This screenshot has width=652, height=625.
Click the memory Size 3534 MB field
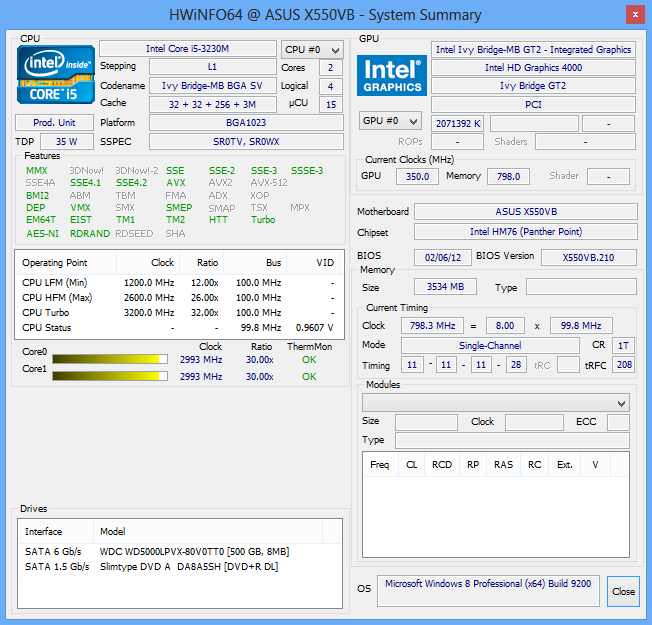point(445,287)
